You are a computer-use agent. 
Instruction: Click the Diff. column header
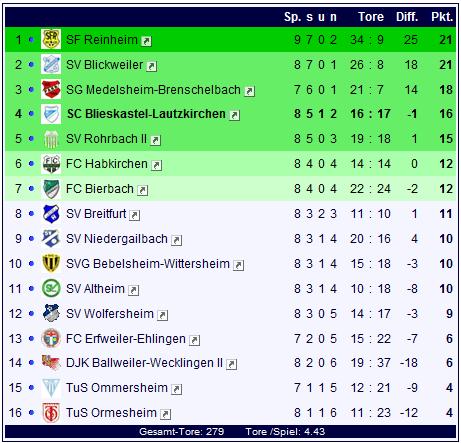407,17
